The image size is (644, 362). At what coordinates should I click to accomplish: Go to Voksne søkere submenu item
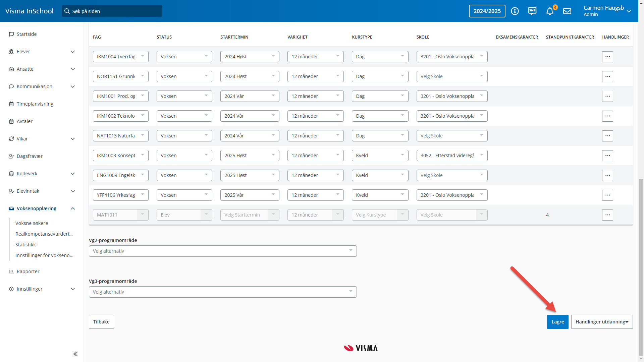pyautogui.click(x=32, y=223)
